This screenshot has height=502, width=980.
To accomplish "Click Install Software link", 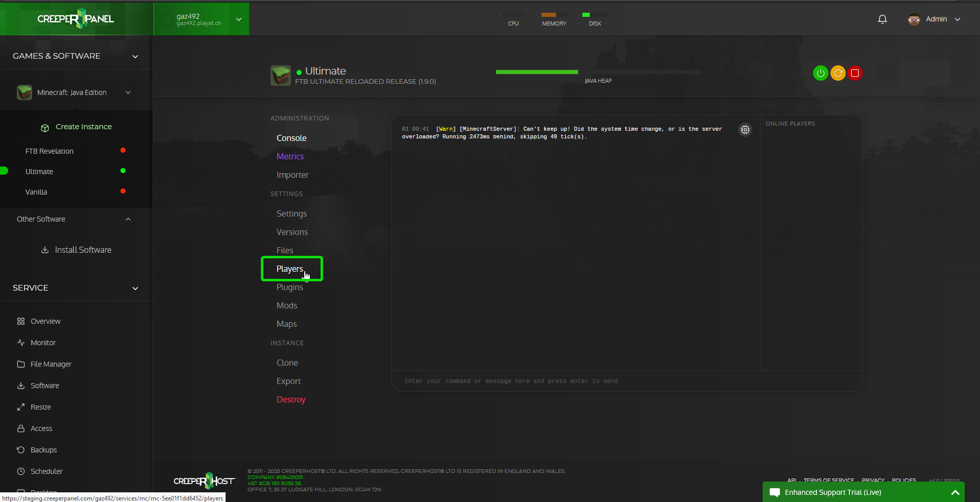I will [x=83, y=250].
